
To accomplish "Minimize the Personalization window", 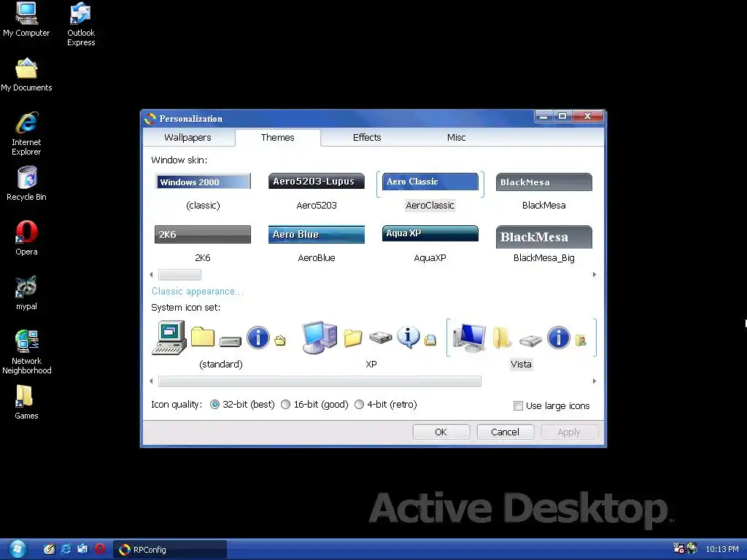I will point(543,116).
